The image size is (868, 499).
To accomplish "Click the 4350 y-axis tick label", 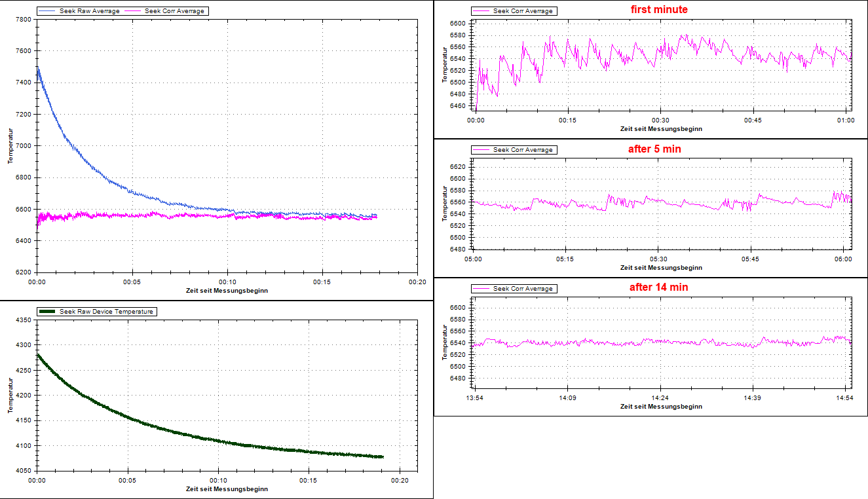I will (22, 320).
